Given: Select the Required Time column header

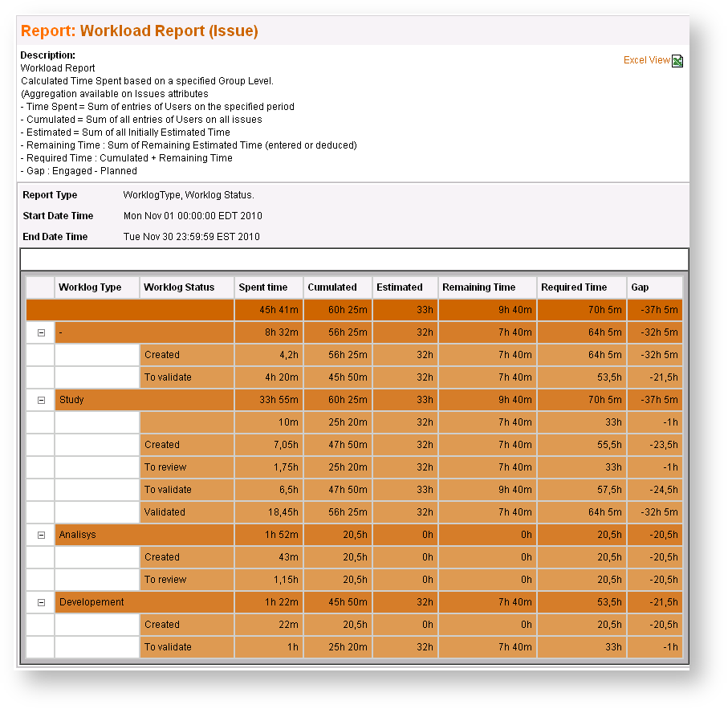Looking at the screenshot, I should pyautogui.click(x=575, y=287).
